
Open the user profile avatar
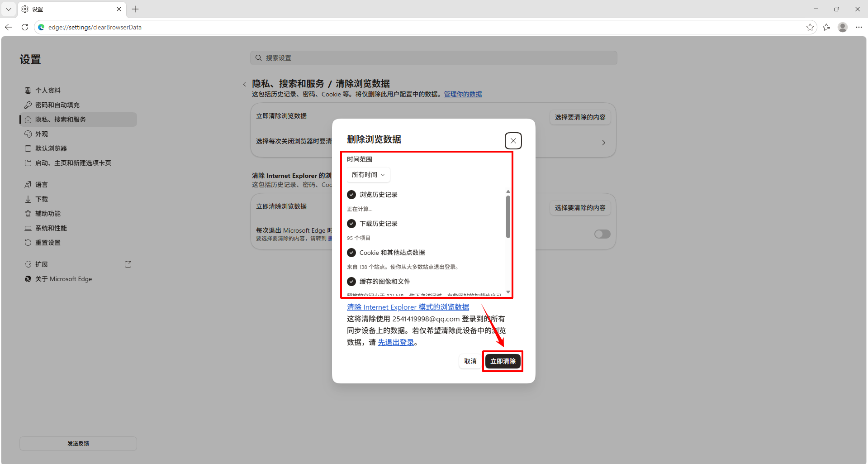click(842, 27)
